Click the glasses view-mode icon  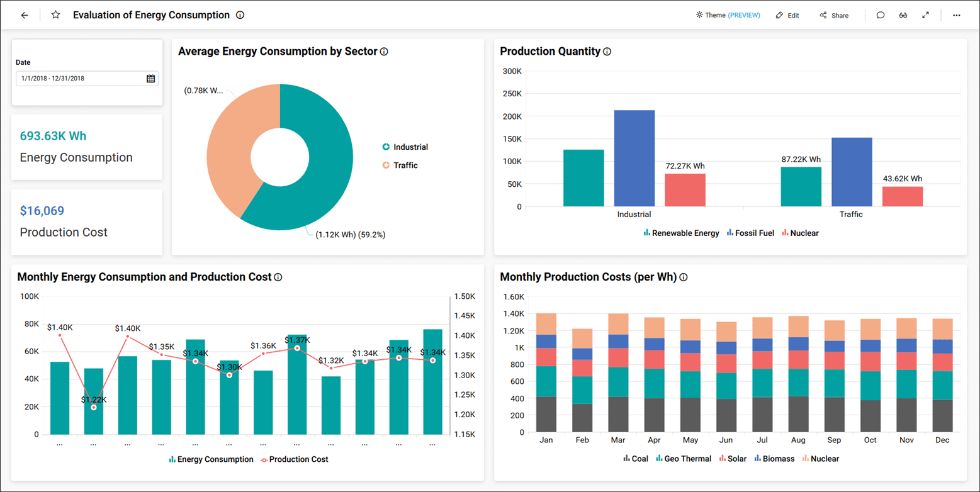click(903, 14)
